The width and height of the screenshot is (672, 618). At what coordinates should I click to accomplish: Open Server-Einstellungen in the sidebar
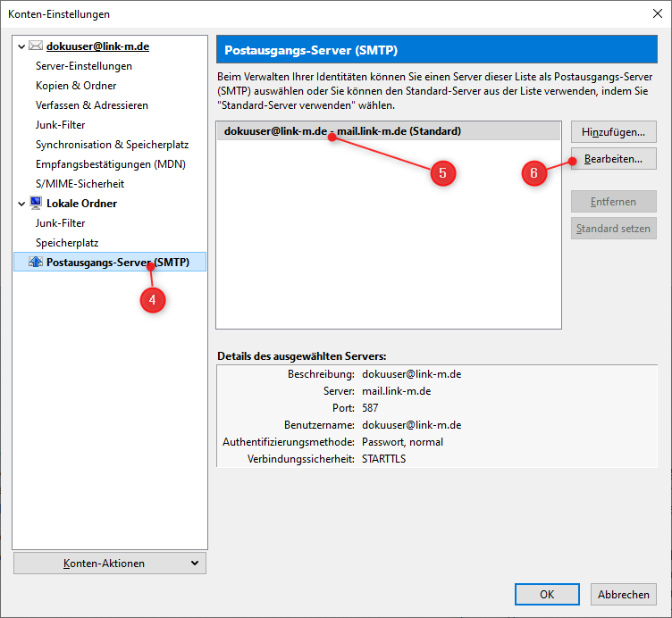84,66
